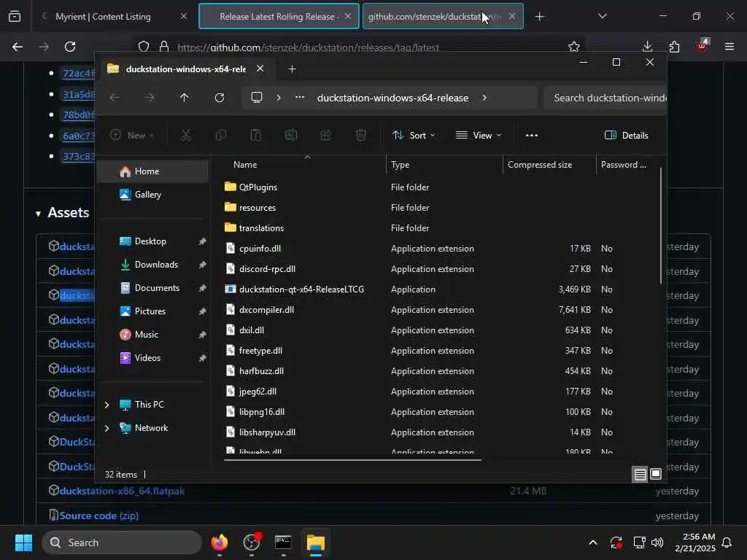Viewport: 747px width, 560px height.
Task: Click the 373c8 commit link
Action: pyautogui.click(x=79, y=156)
